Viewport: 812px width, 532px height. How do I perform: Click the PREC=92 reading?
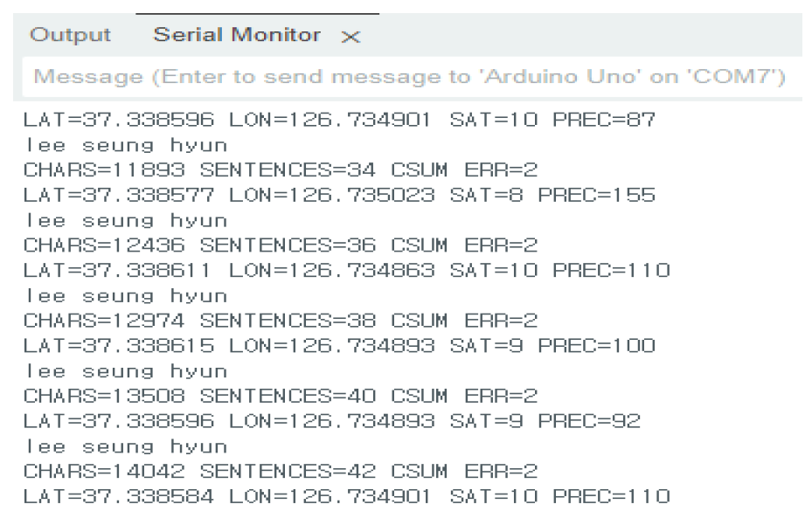click(590, 422)
